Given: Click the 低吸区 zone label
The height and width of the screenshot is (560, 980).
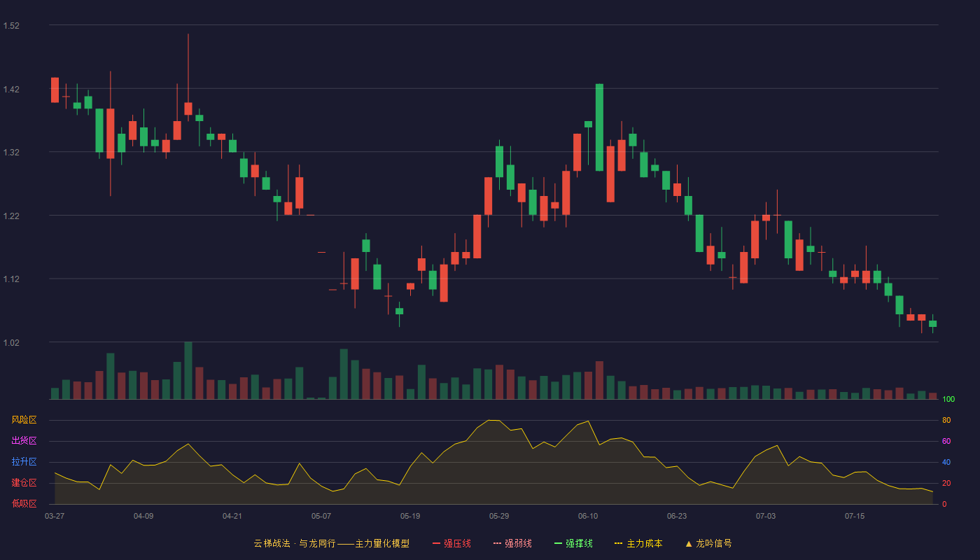Looking at the screenshot, I should point(24,503).
